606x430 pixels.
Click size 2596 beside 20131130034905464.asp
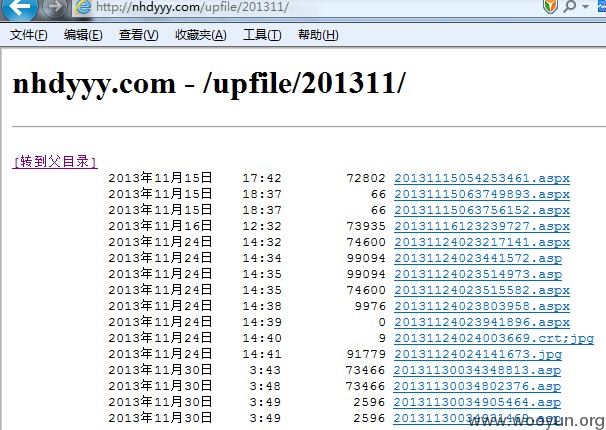(369, 402)
